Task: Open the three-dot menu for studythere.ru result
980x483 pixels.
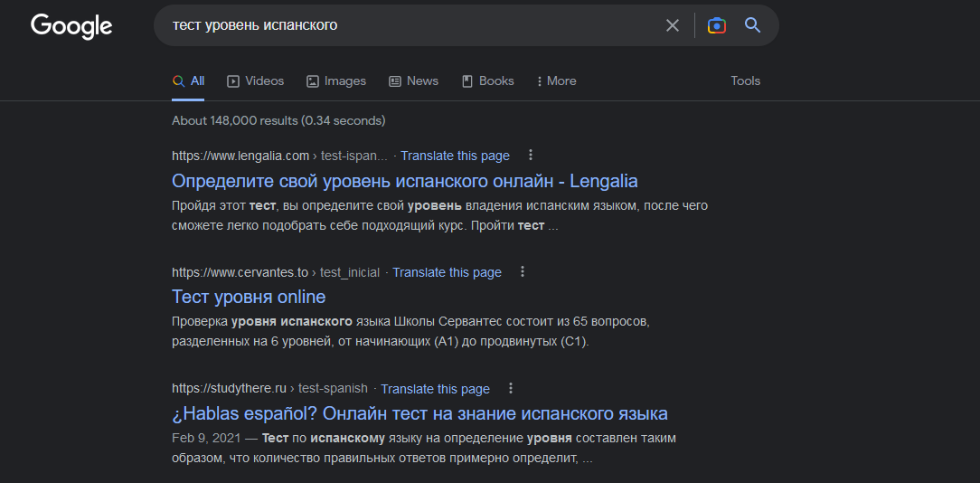Action: pos(511,388)
